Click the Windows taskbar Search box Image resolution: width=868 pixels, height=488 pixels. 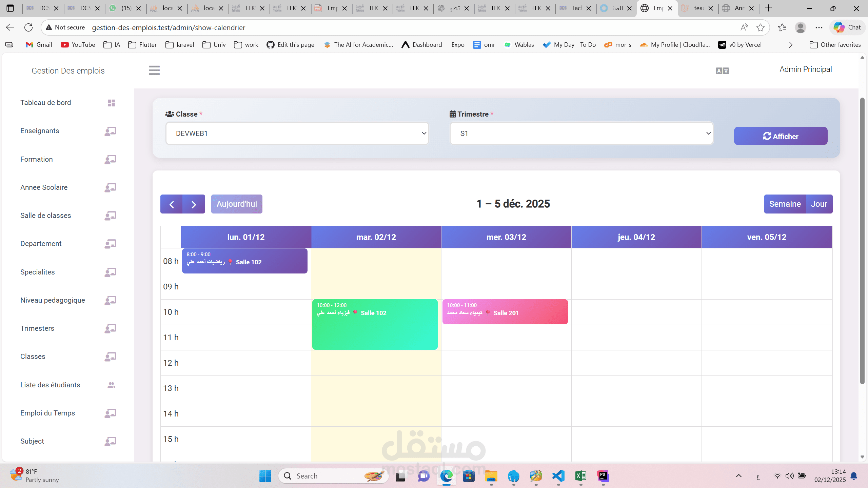coord(334,476)
